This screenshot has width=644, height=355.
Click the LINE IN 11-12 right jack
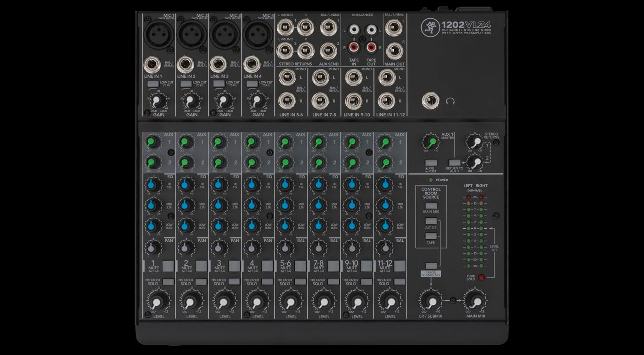tap(386, 101)
